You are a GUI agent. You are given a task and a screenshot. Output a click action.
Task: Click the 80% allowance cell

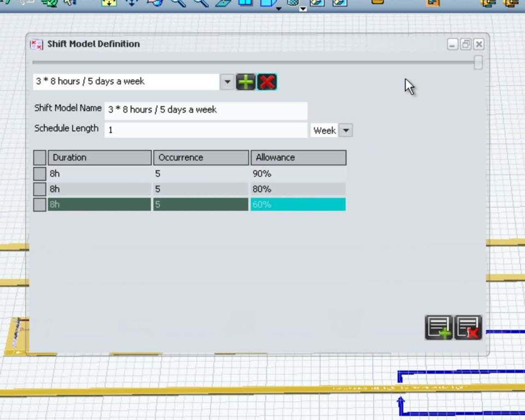[299, 189]
